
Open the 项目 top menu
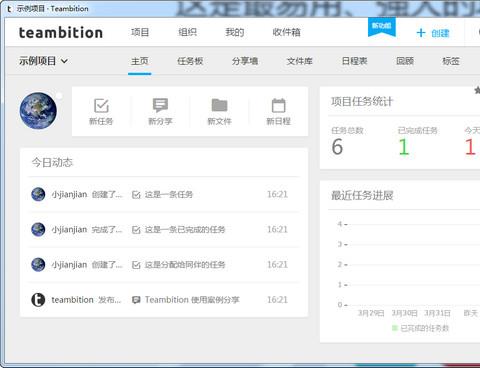tap(140, 32)
